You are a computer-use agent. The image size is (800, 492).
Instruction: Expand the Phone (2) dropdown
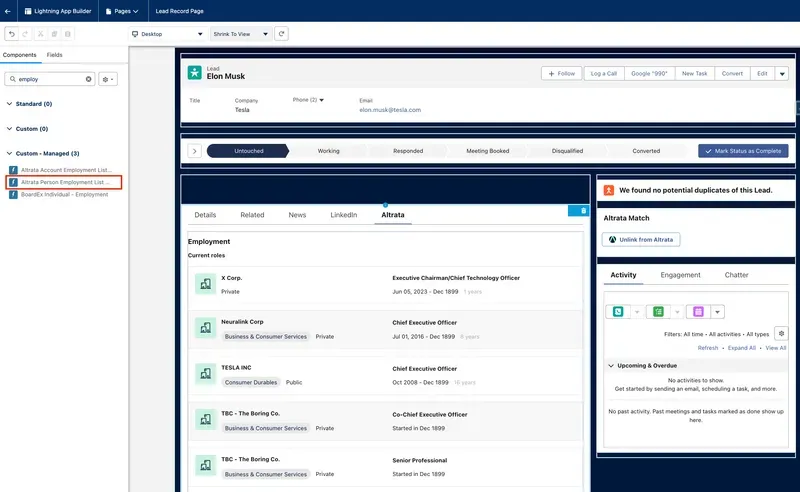(x=321, y=100)
